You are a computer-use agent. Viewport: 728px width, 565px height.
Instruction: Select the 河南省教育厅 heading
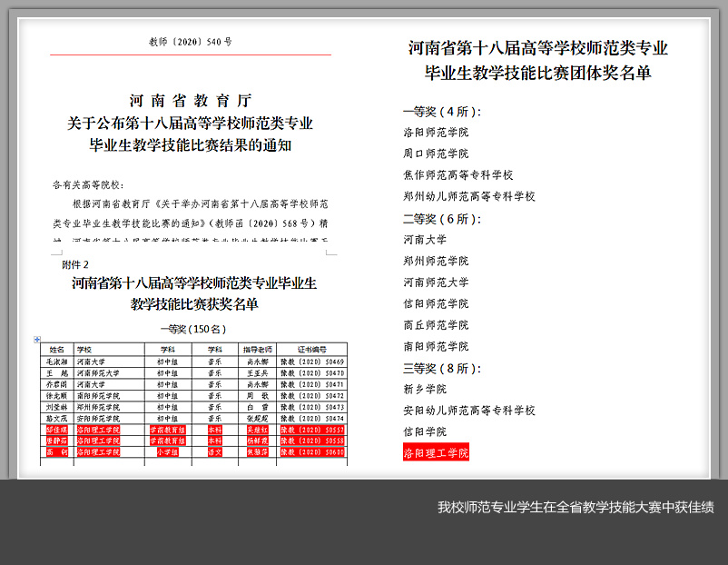pos(191,101)
